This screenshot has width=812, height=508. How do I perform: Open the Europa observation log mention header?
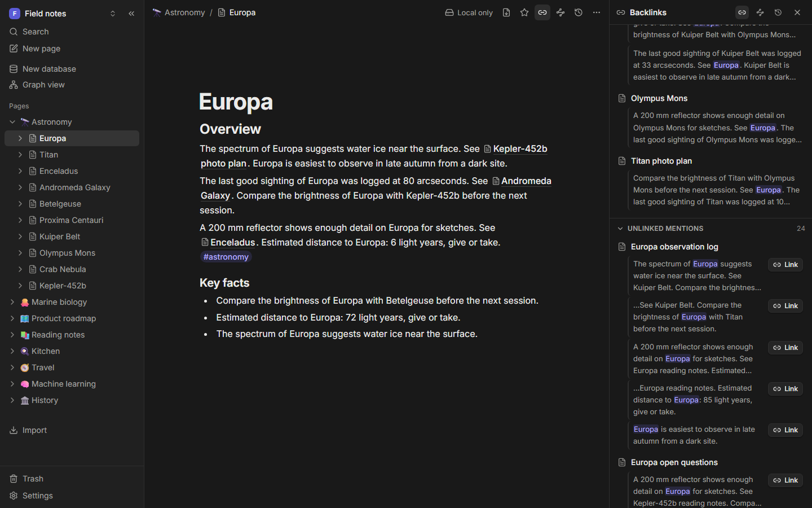(674, 247)
